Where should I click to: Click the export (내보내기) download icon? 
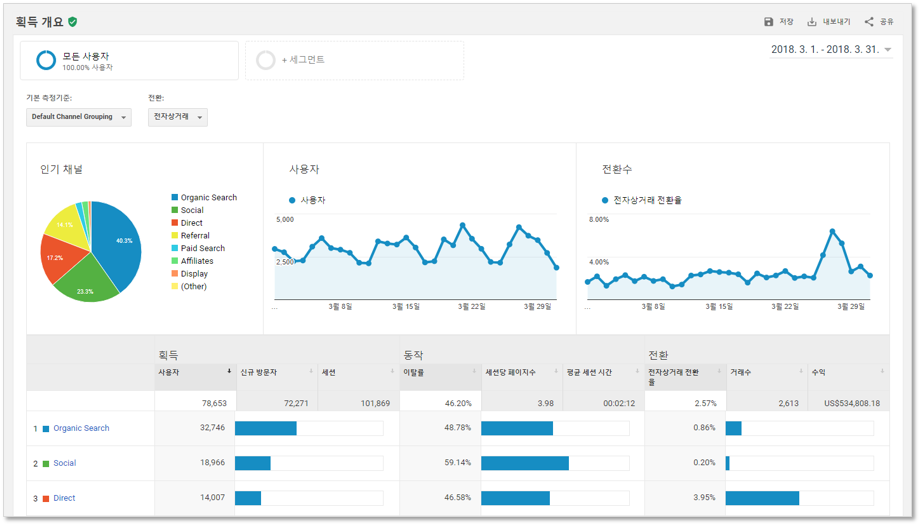click(812, 22)
